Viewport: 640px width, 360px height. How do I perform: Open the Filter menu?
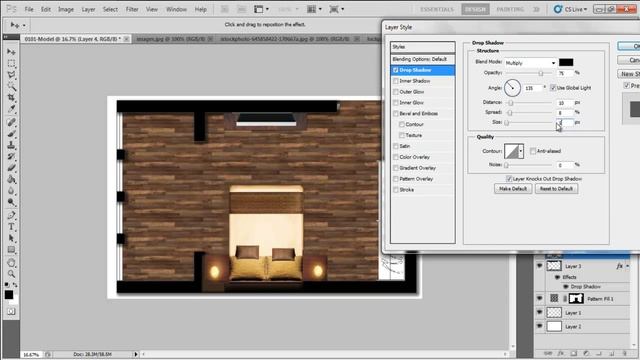[132, 9]
